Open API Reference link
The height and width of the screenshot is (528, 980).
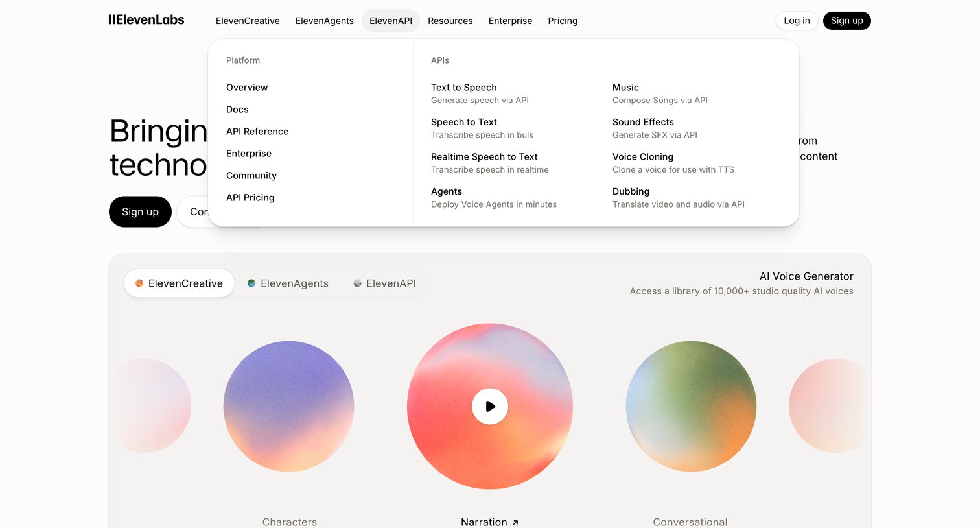click(257, 131)
